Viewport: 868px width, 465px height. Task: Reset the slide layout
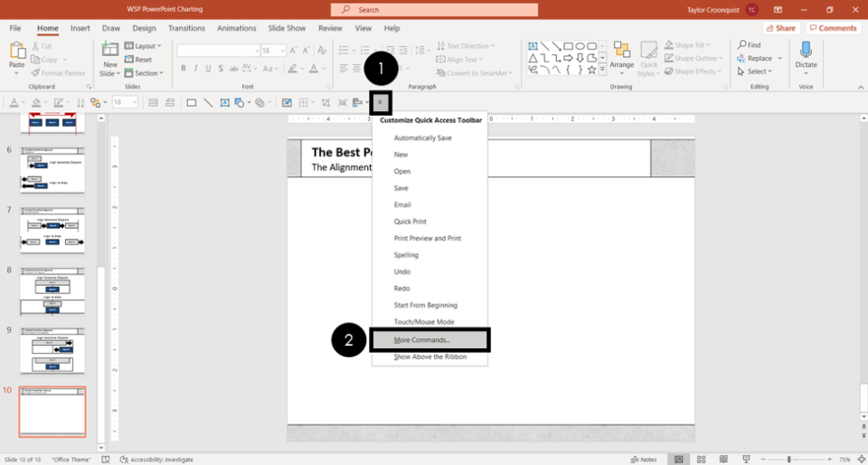coord(138,59)
